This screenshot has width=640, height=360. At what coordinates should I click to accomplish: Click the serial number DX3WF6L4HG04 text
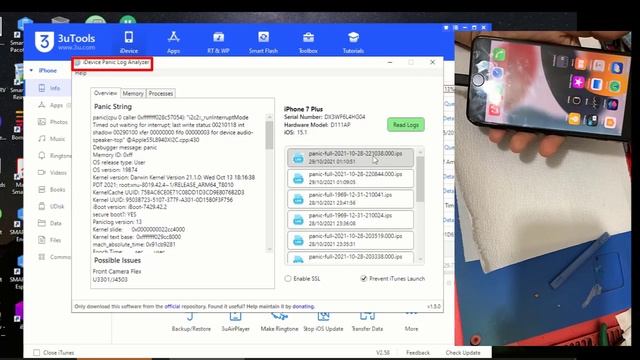tap(345, 117)
